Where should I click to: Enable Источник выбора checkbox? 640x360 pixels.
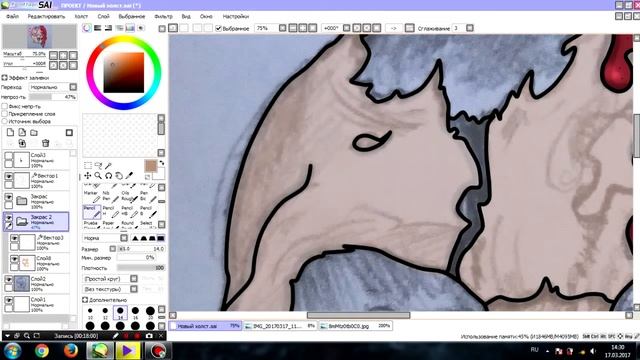tap(4, 121)
